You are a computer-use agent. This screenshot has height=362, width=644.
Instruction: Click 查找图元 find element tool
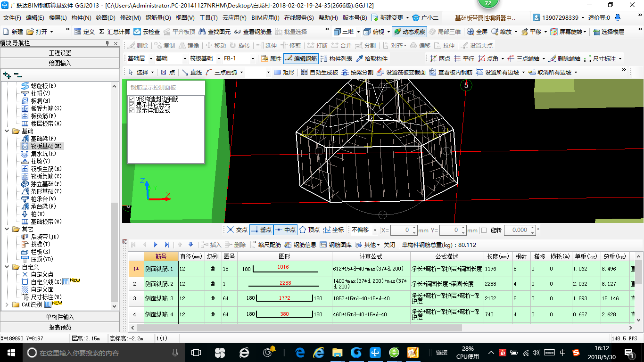(x=215, y=32)
